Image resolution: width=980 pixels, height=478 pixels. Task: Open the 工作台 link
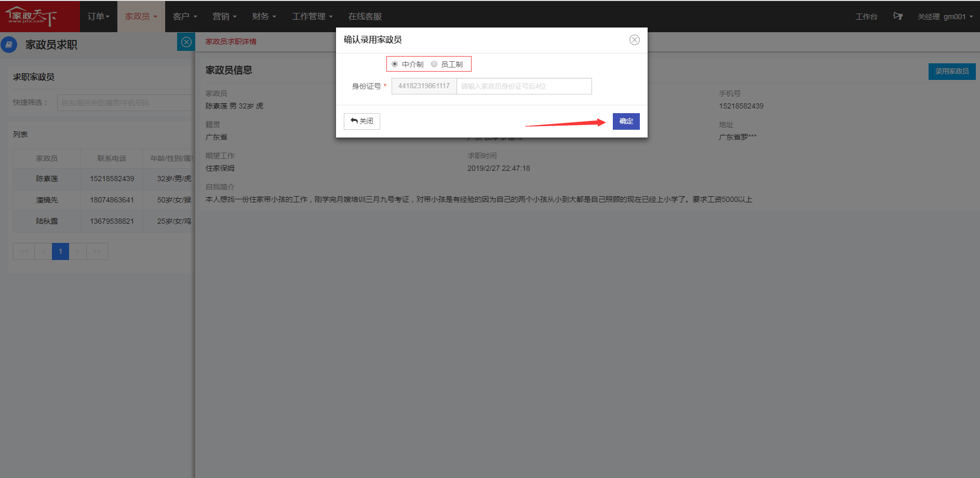click(x=866, y=17)
